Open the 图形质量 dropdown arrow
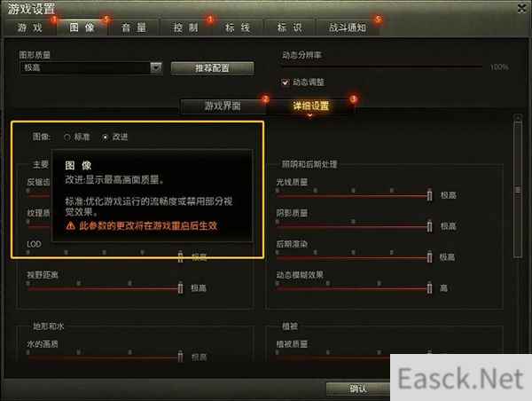 [156, 67]
